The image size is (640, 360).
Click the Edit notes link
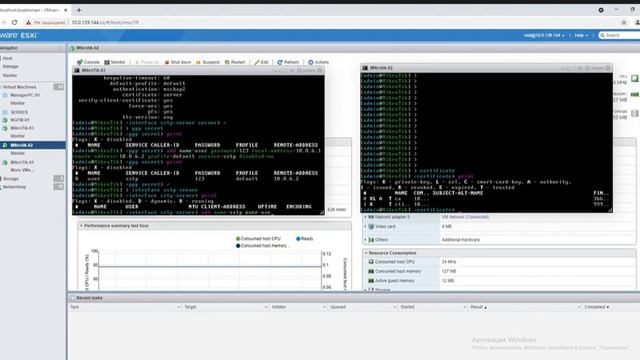click(x=337, y=209)
